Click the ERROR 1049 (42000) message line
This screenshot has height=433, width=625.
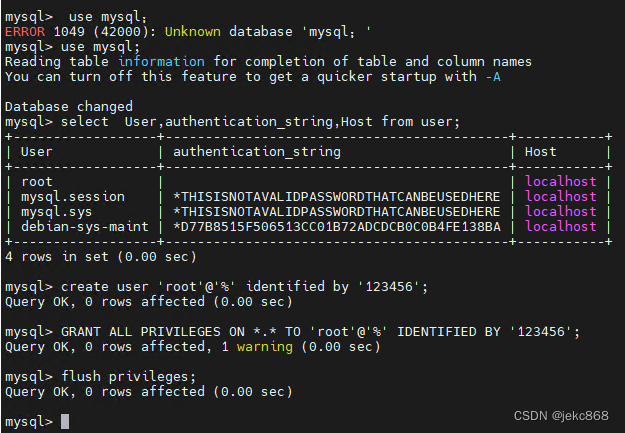pos(188,31)
